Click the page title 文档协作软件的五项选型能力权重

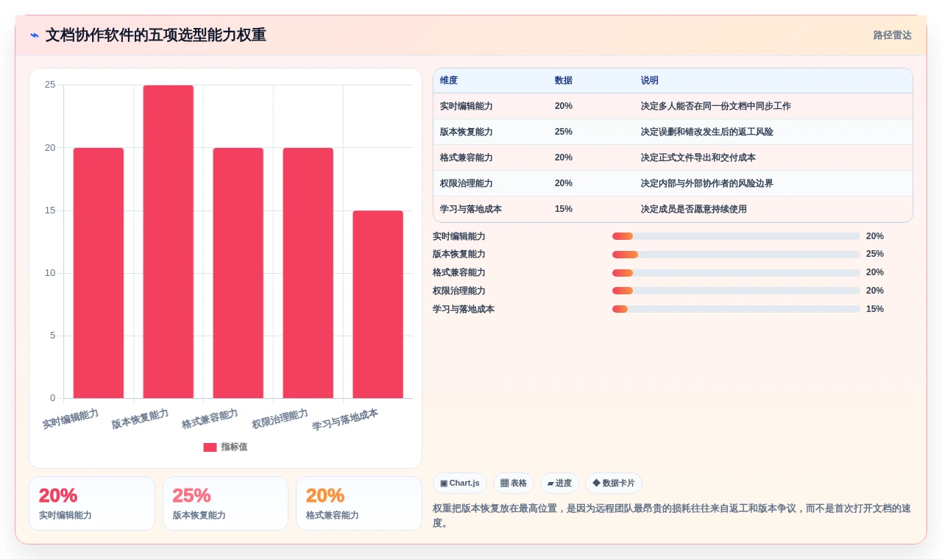pos(156,35)
